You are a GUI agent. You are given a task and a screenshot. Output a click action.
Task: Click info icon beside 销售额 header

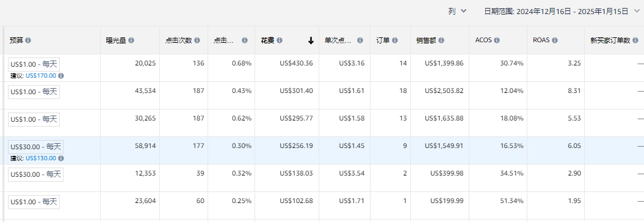click(441, 40)
